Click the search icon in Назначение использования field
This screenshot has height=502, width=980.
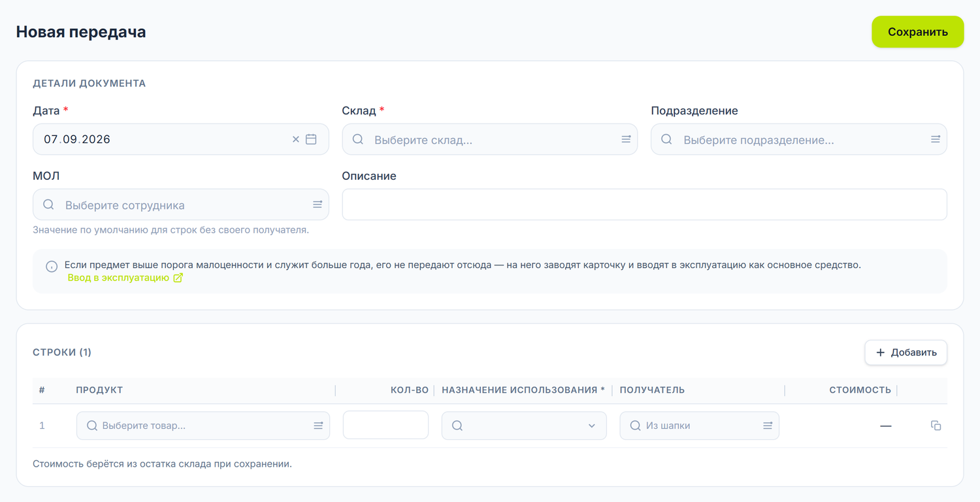457,426
